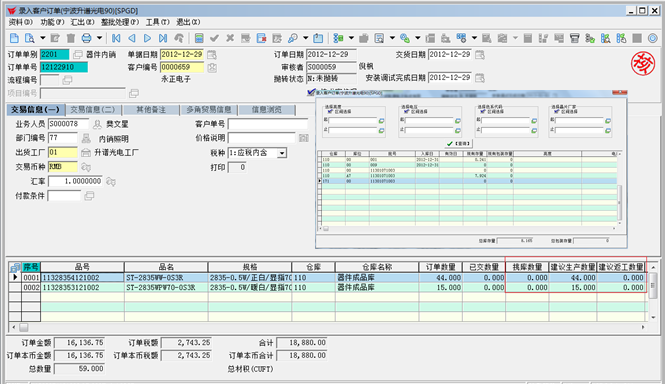Viewport: 665px width, 384px height.
Task: Switch to 其他备注 tab
Action: pos(151,110)
